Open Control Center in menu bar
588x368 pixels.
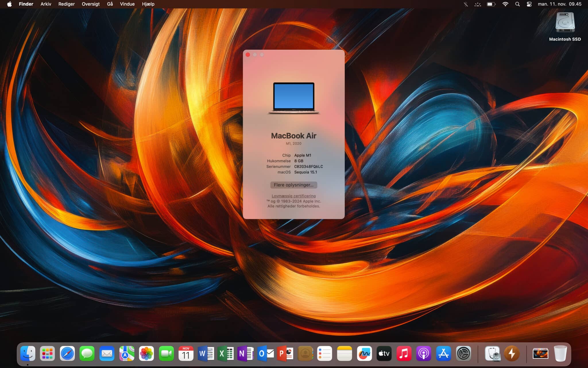pyautogui.click(x=529, y=4)
